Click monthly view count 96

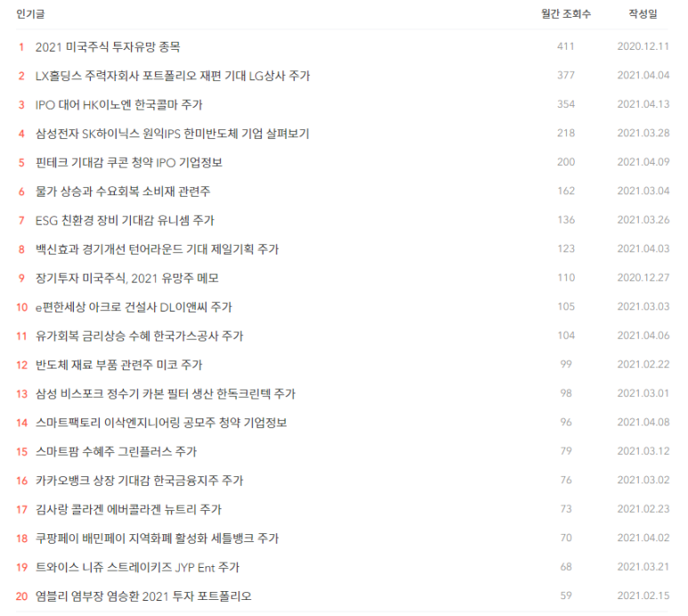coord(566,423)
